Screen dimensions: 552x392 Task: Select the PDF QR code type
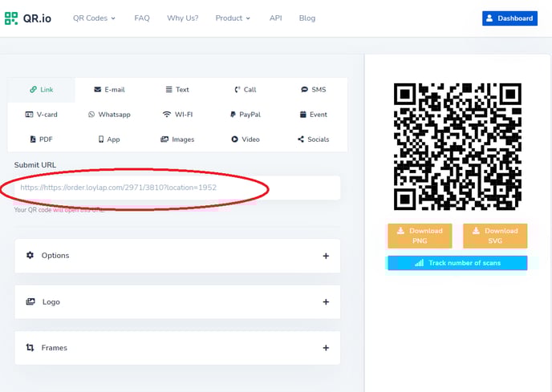pyautogui.click(x=41, y=139)
